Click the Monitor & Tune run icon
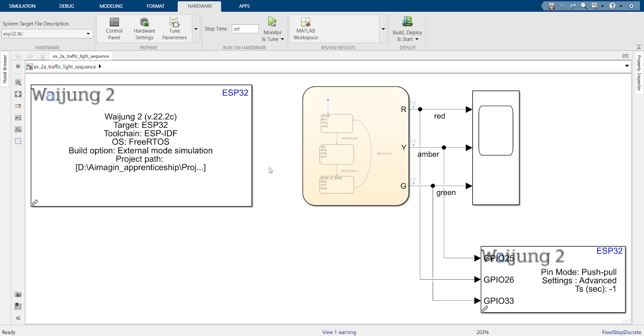Image resolution: width=644 pixels, height=336 pixels. (272, 22)
